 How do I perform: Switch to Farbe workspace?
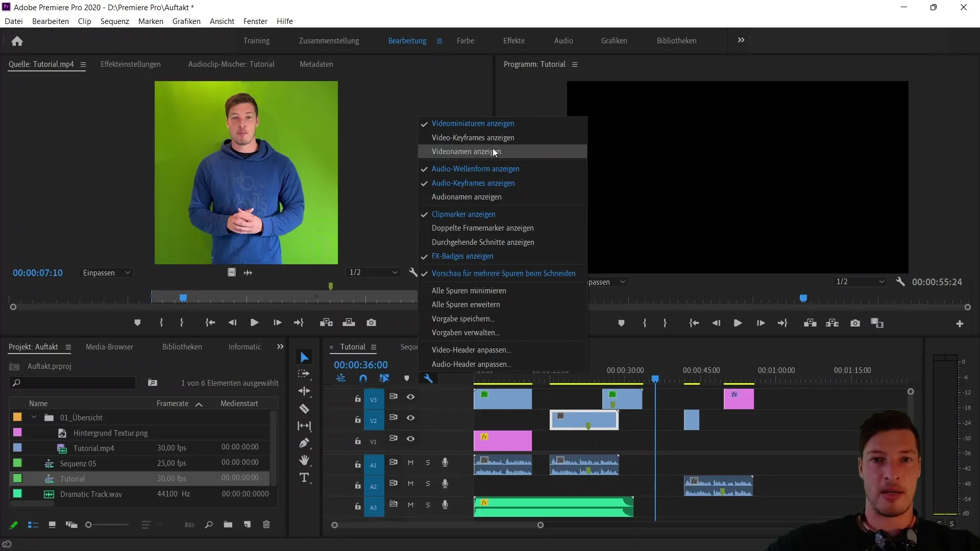click(465, 41)
